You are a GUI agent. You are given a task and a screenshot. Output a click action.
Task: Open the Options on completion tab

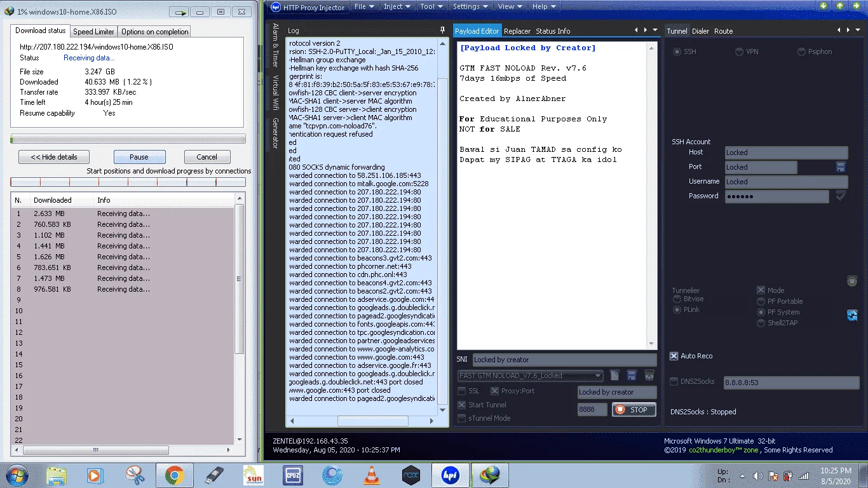(x=154, y=32)
